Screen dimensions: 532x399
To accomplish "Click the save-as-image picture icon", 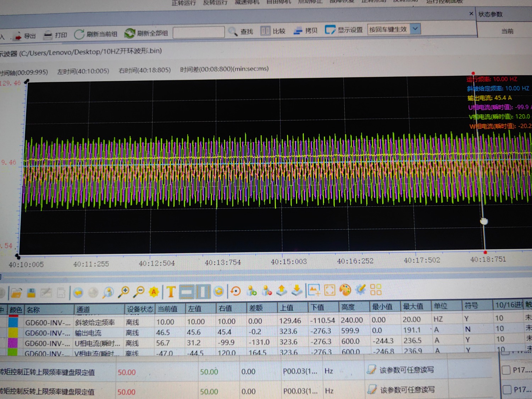I will tap(314, 290).
